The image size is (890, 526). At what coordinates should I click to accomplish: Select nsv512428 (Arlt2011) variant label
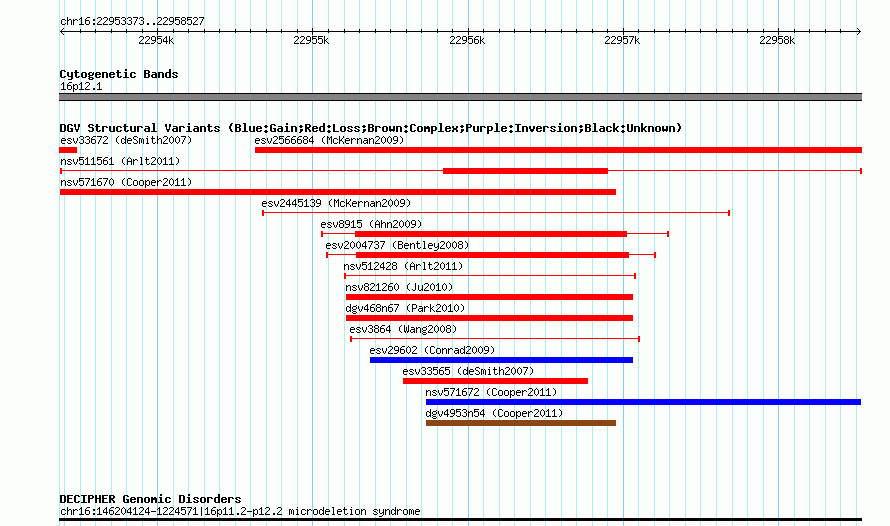tap(403, 266)
